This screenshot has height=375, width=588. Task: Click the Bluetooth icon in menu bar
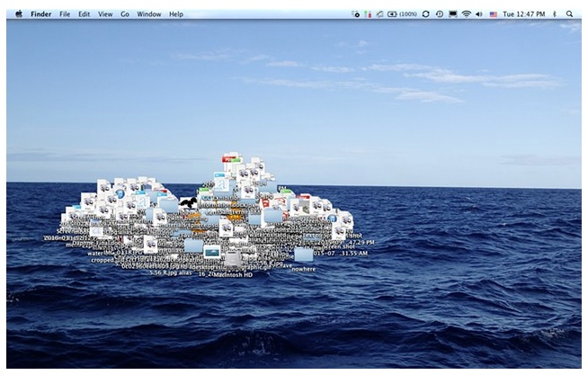tap(554, 14)
